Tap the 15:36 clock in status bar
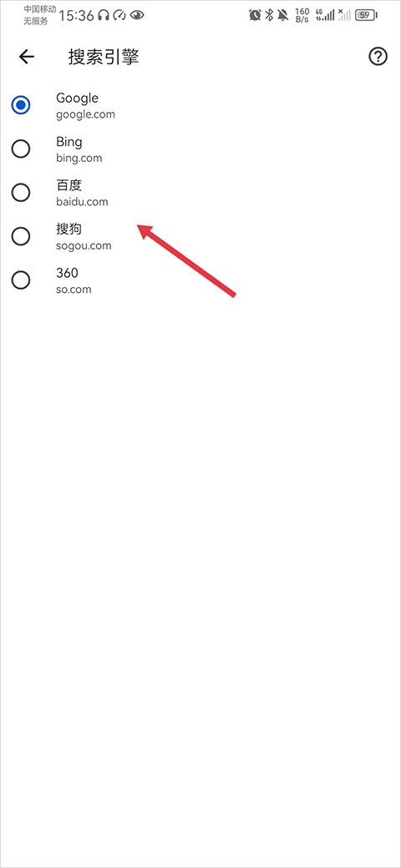The height and width of the screenshot is (868, 401). 76,16
